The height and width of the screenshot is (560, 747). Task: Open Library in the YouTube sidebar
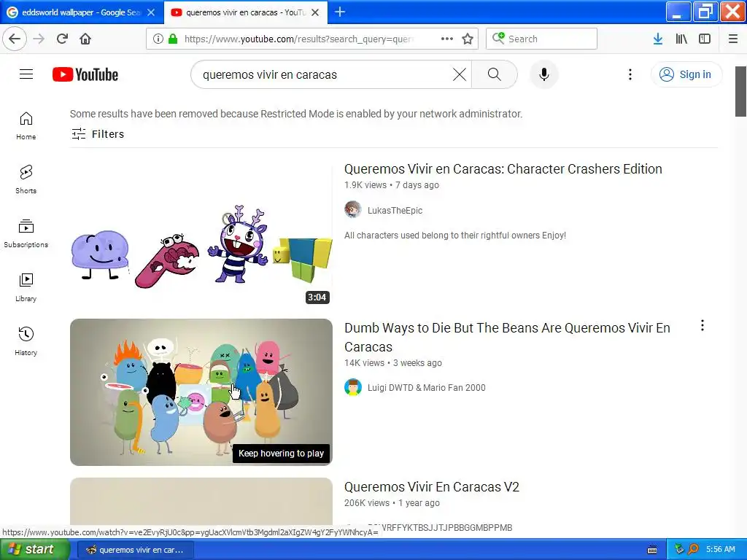point(26,287)
